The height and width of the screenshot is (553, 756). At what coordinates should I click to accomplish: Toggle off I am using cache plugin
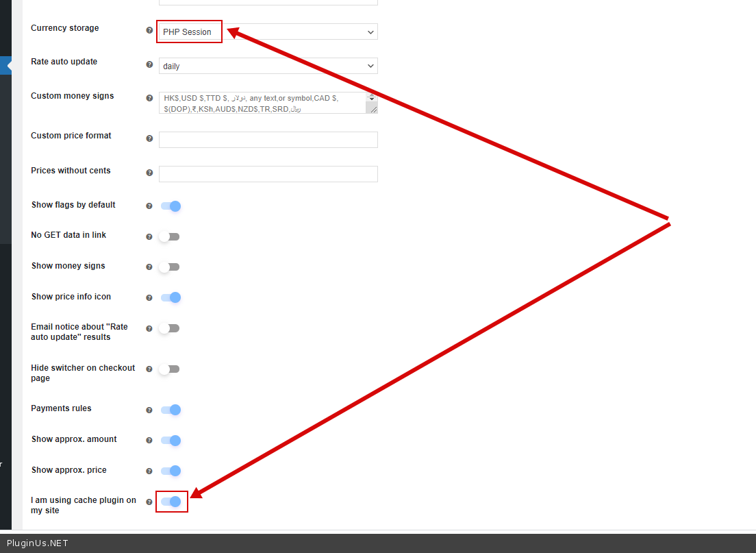171,502
